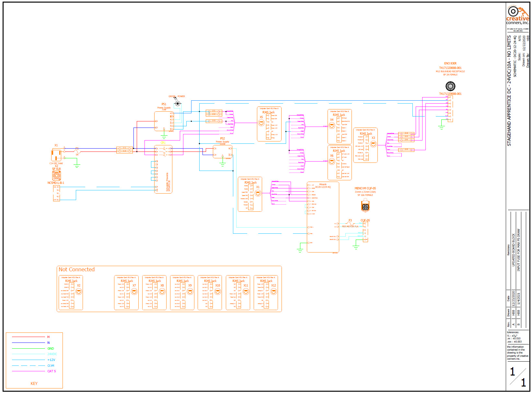Click the magenta CAT 5 legend line

(x=29, y=371)
